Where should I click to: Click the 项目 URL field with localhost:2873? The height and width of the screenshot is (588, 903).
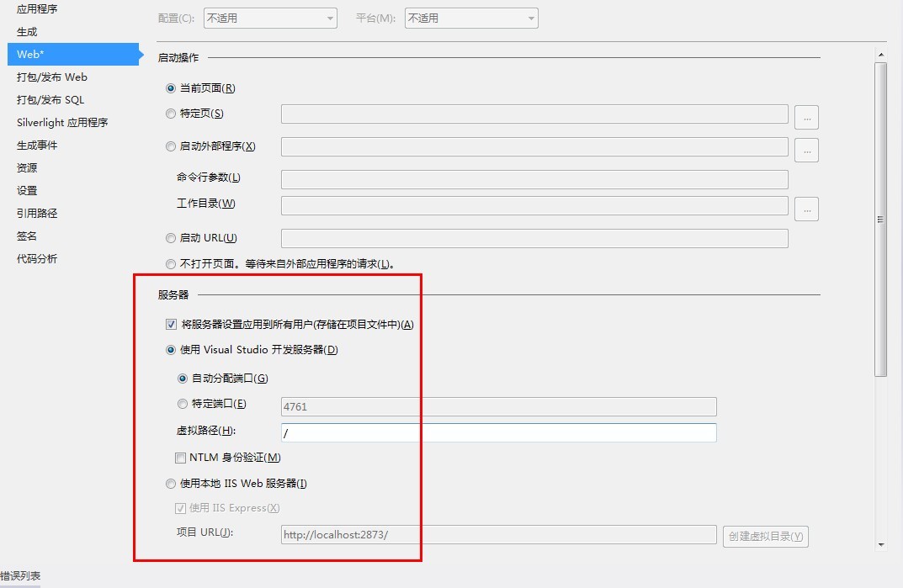click(499, 534)
